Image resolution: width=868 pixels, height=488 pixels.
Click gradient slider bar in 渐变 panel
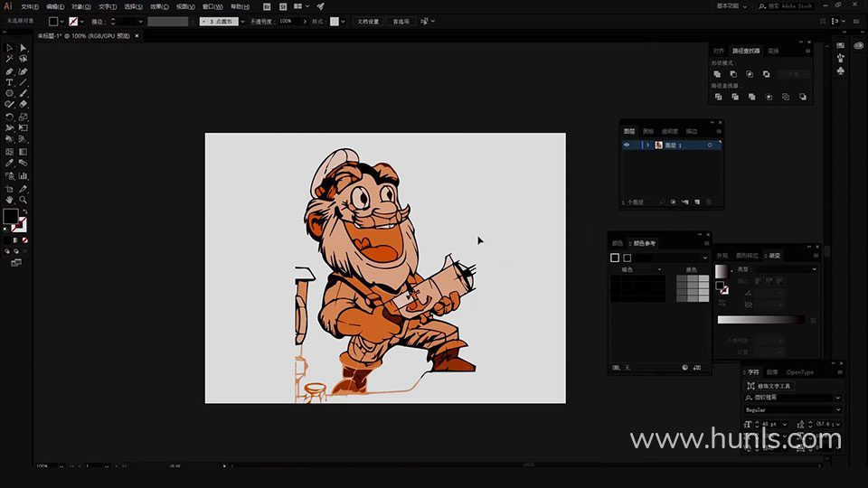click(761, 320)
